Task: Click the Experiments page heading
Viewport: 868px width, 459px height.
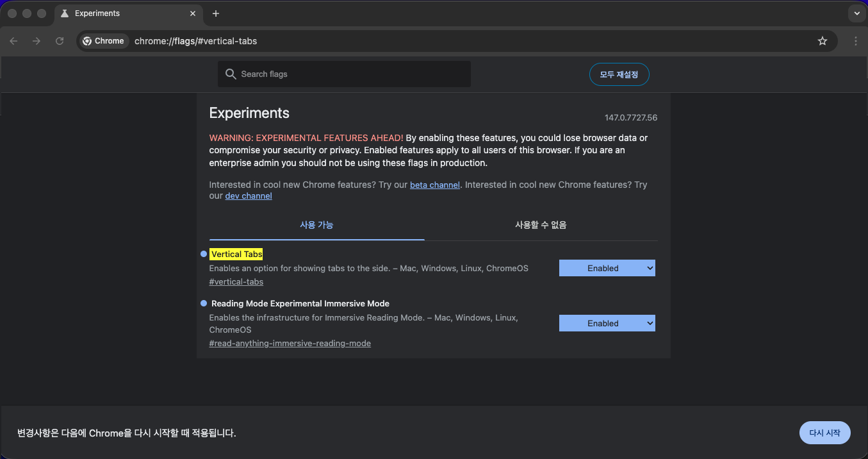Action: (x=249, y=113)
